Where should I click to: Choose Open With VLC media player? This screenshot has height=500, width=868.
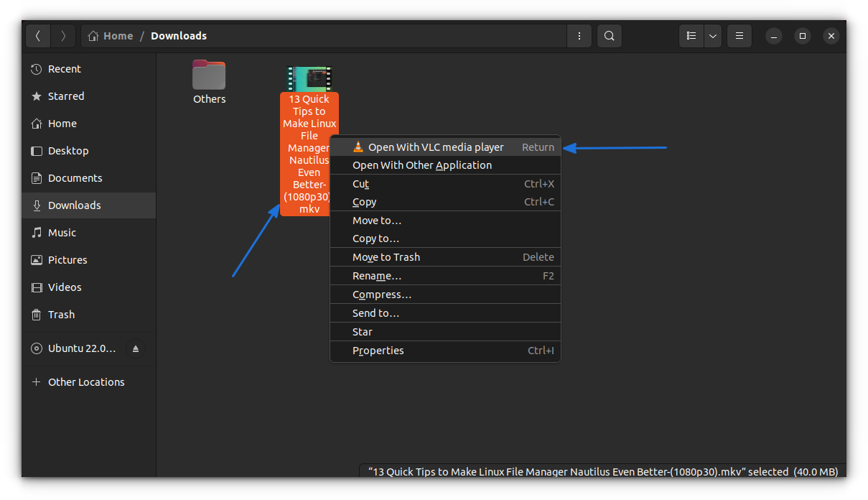[x=435, y=147]
